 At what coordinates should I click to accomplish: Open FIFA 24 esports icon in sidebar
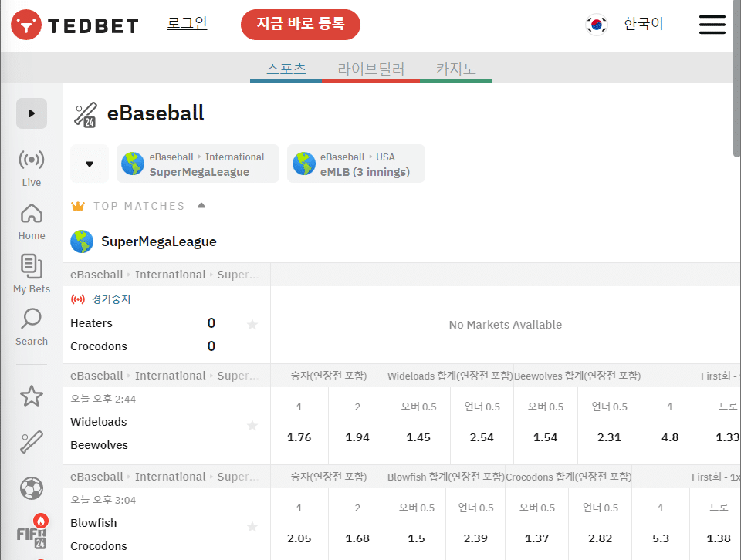(x=32, y=532)
